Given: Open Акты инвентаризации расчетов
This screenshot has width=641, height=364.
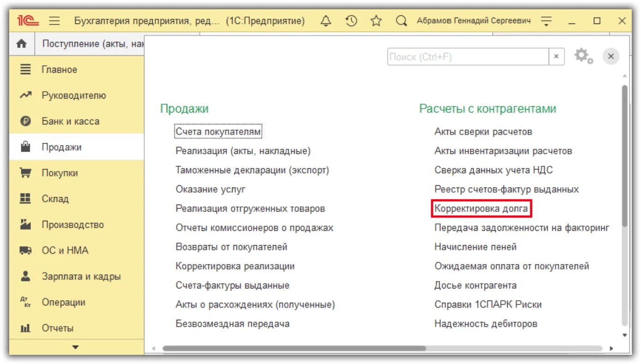Looking at the screenshot, I should [x=503, y=151].
